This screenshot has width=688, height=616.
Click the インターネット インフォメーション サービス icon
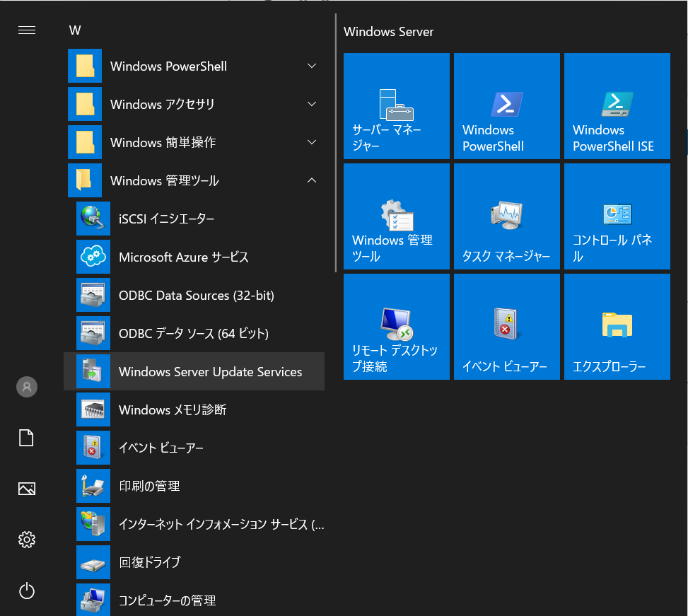coord(93,524)
